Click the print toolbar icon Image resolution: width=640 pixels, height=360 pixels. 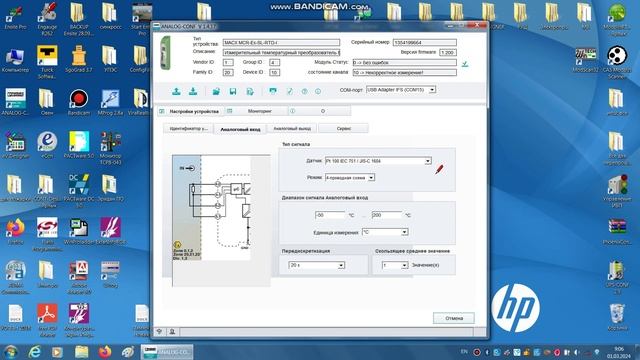click(x=273, y=91)
